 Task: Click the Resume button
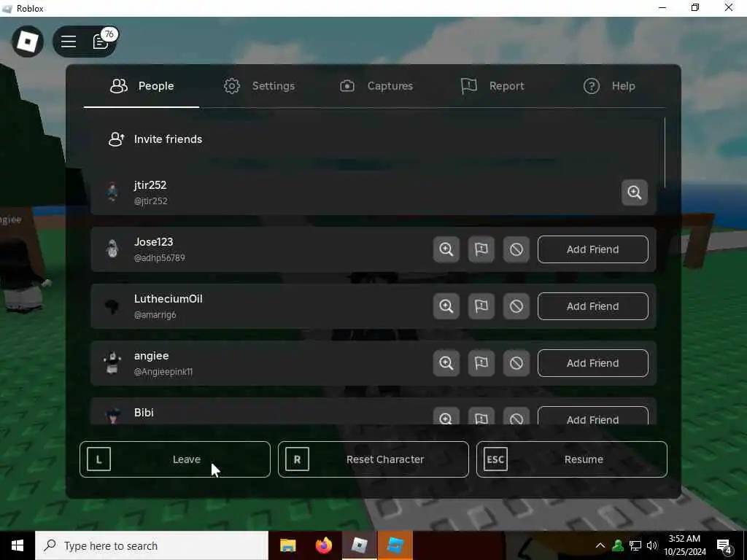(572, 459)
